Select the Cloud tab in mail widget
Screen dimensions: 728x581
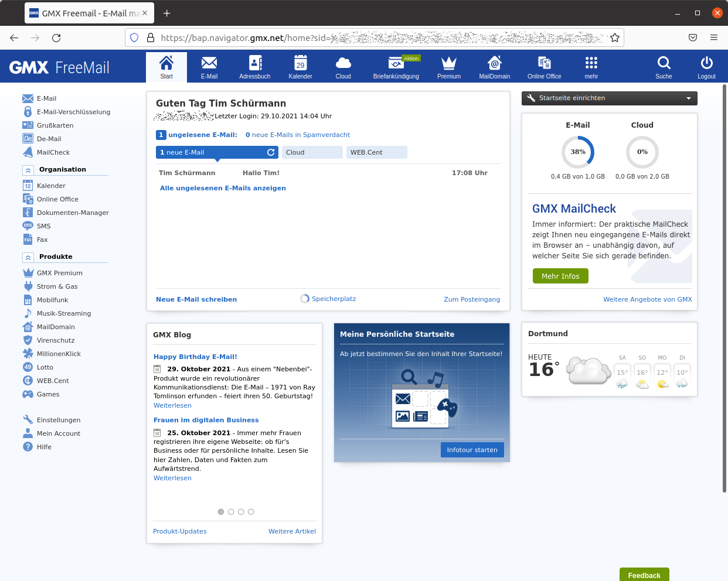[312, 152]
